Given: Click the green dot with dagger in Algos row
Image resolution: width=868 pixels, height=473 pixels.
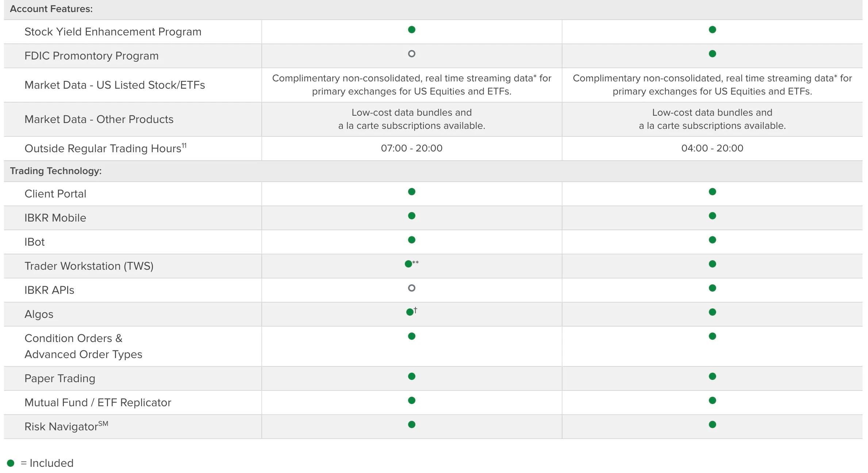Looking at the screenshot, I should pos(410,312).
